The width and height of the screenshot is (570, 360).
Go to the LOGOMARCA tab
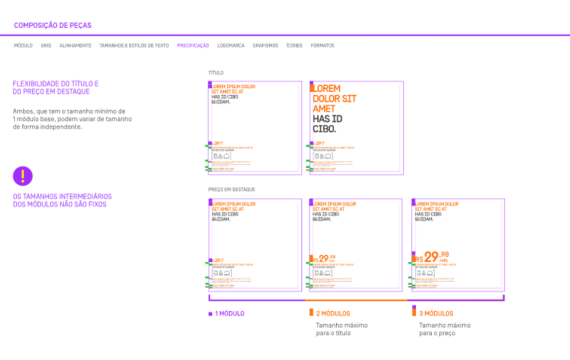231,45
